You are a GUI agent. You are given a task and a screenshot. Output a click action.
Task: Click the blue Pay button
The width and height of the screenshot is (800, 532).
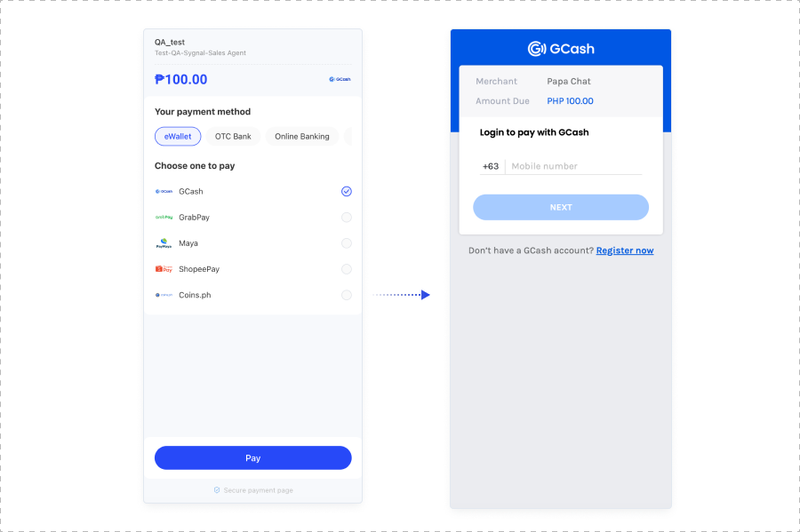point(253,458)
